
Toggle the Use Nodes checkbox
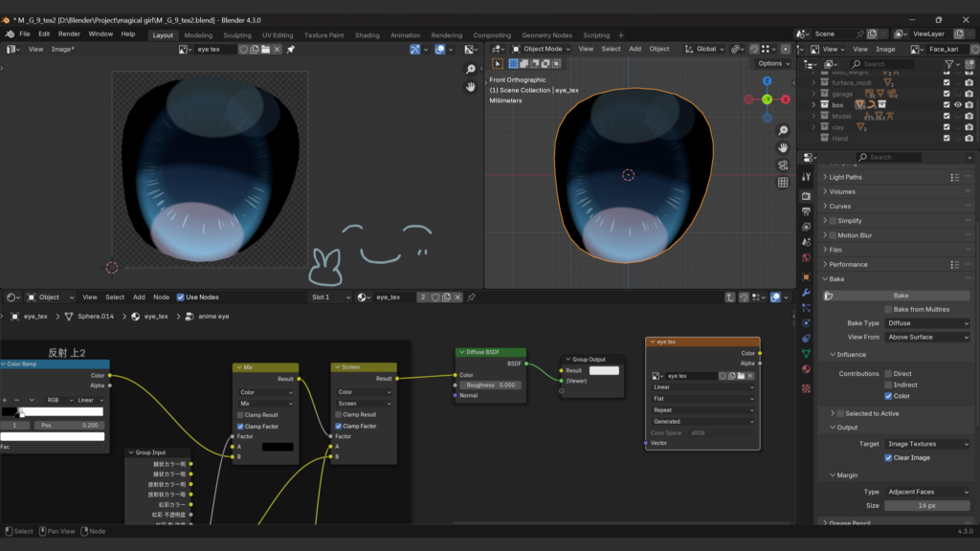pos(179,298)
